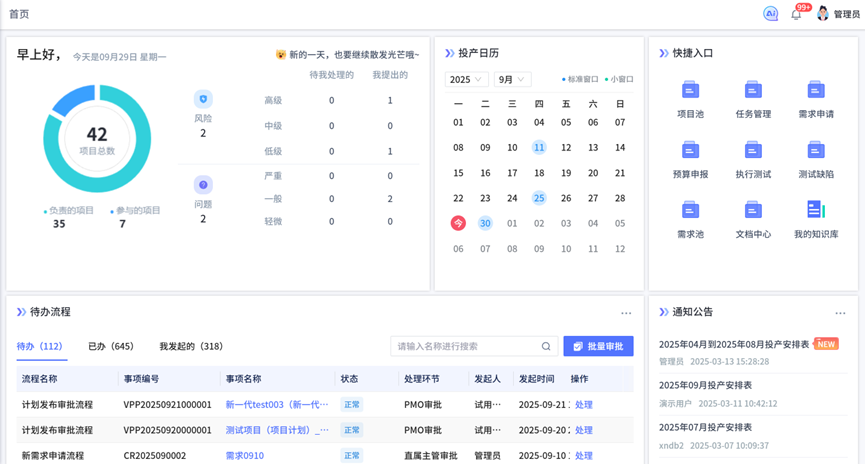Click 处理 for CR2025090002

point(584,456)
